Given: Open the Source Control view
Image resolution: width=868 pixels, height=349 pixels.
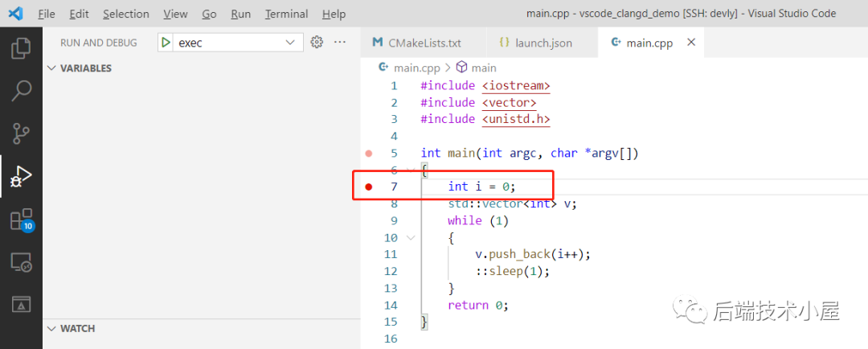Looking at the screenshot, I should pyautogui.click(x=21, y=134).
